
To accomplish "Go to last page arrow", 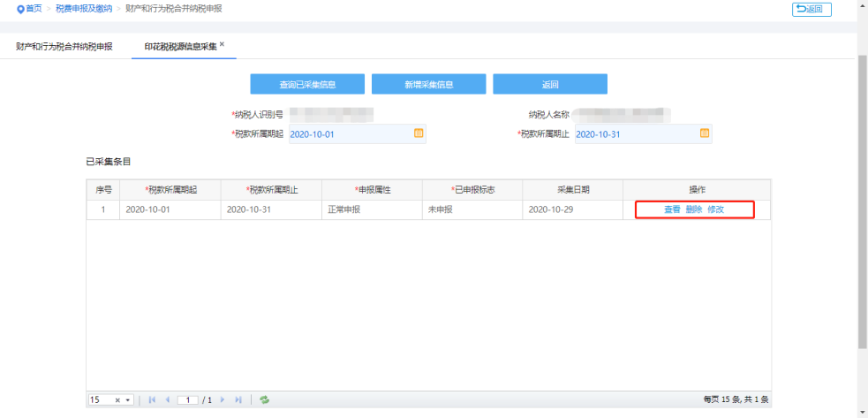I will point(238,399).
